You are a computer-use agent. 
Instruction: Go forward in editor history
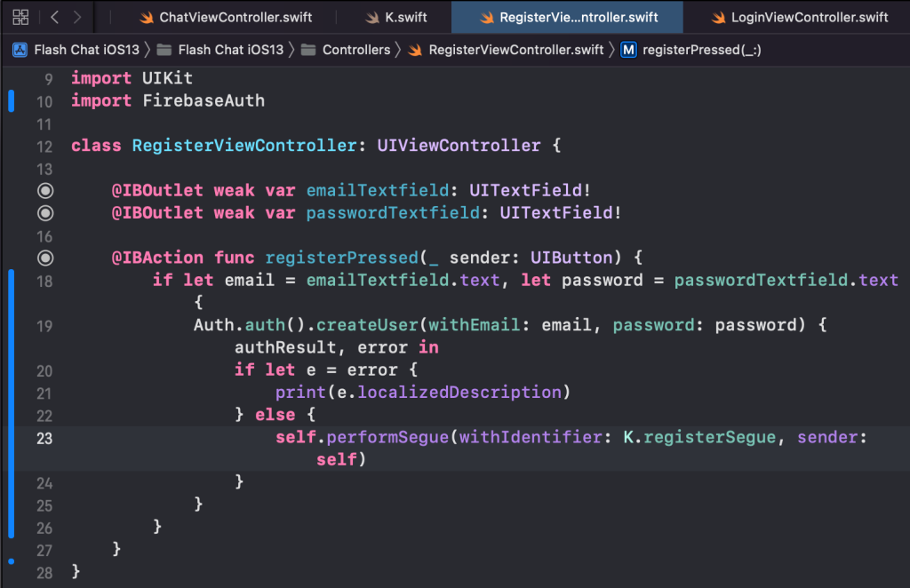coord(78,17)
